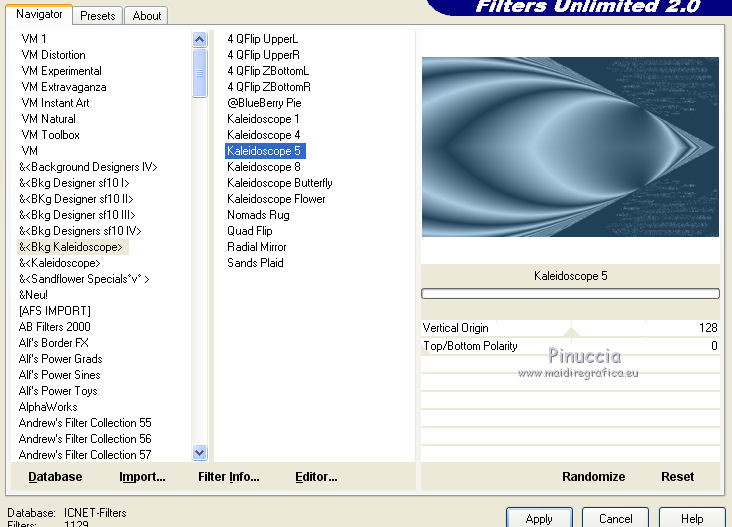Screen dimensions: 732x527
Task: Select &<Bkg Designer sf10 III> category
Action: [77, 215]
